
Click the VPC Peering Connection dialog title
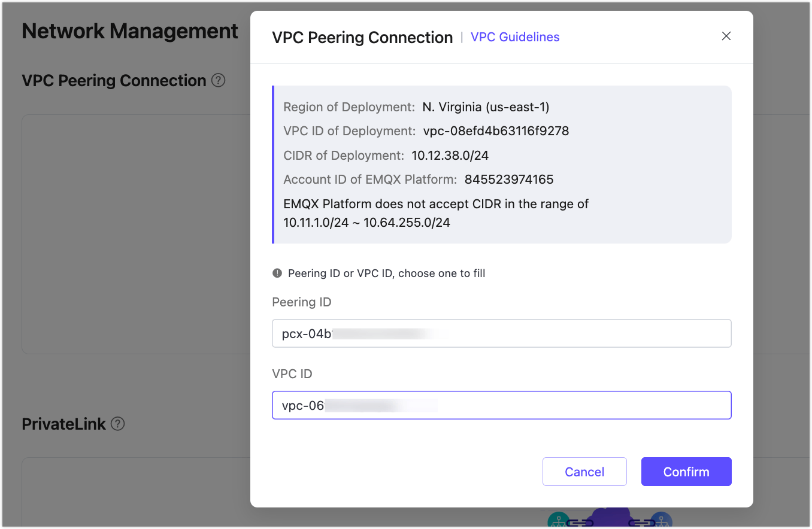pyautogui.click(x=362, y=37)
